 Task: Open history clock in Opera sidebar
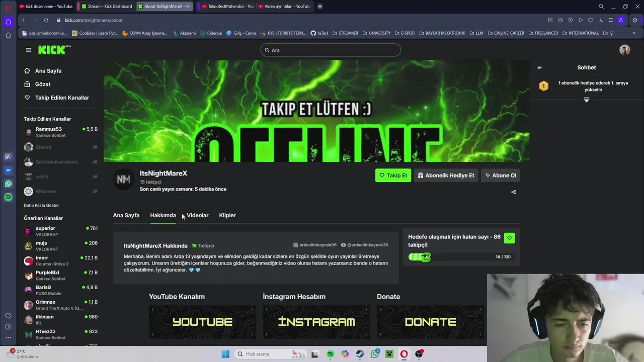click(x=8, y=327)
